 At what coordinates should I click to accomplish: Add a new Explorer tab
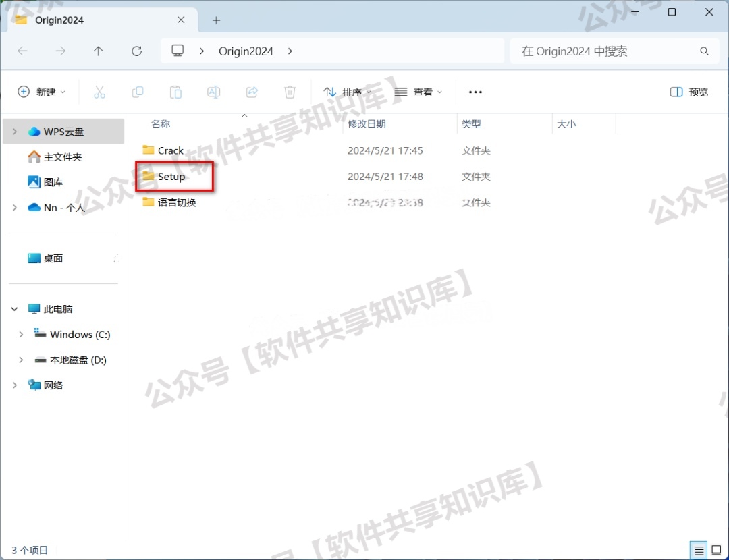216,20
